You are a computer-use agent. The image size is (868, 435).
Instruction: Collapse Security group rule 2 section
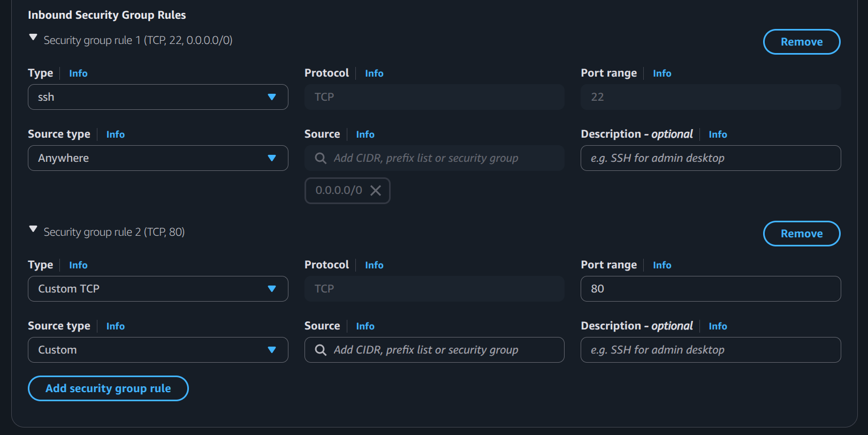click(x=33, y=229)
